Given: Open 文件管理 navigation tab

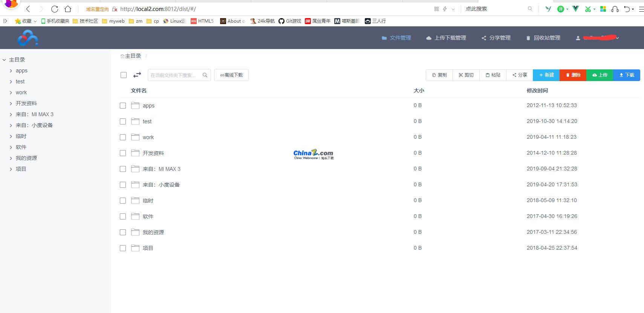Looking at the screenshot, I should point(396,38).
